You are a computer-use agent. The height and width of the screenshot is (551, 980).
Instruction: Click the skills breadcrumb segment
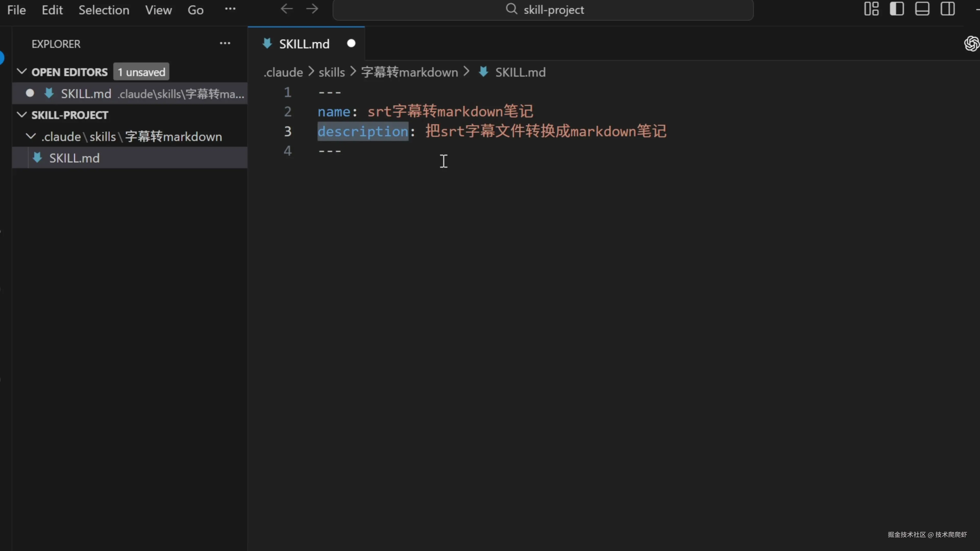click(x=331, y=72)
